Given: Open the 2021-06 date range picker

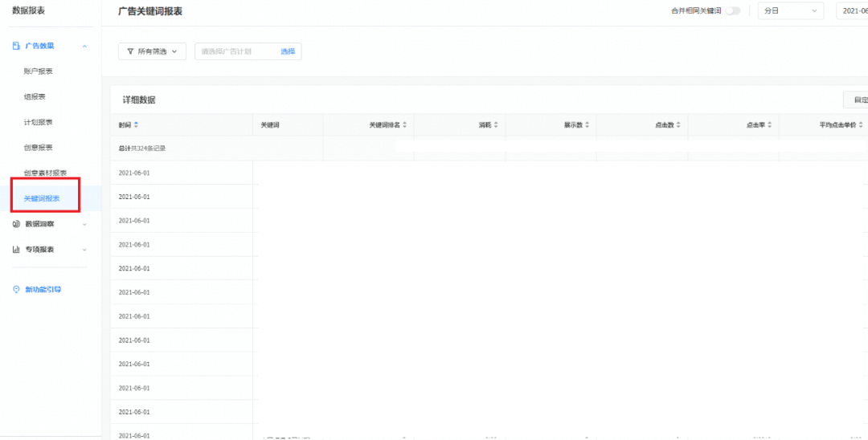Looking at the screenshot, I should click(852, 10).
